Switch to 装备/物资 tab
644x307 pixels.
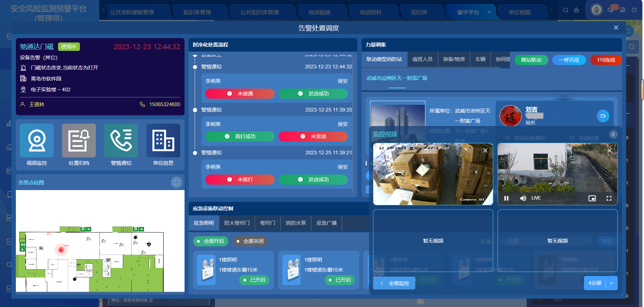[454, 59]
